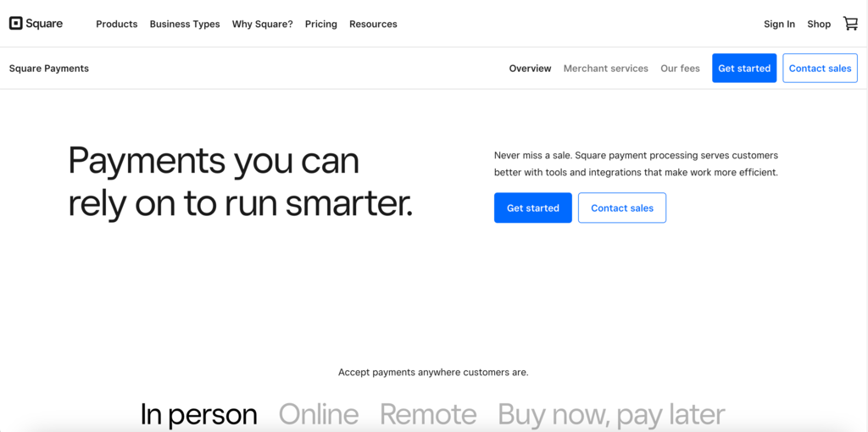Select the Online payment tab
This screenshot has height=432, width=868.
(319, 414)
